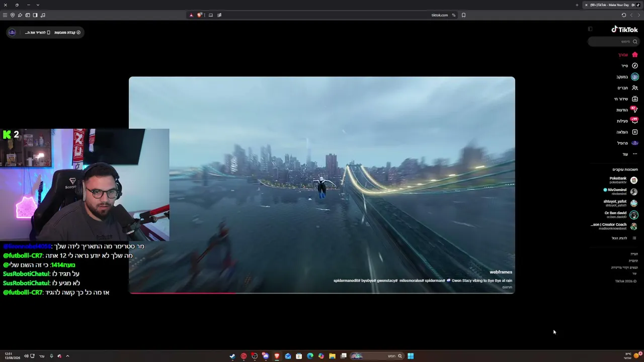Open your Profile (פרופיל) page

click(x=627, y=143)
